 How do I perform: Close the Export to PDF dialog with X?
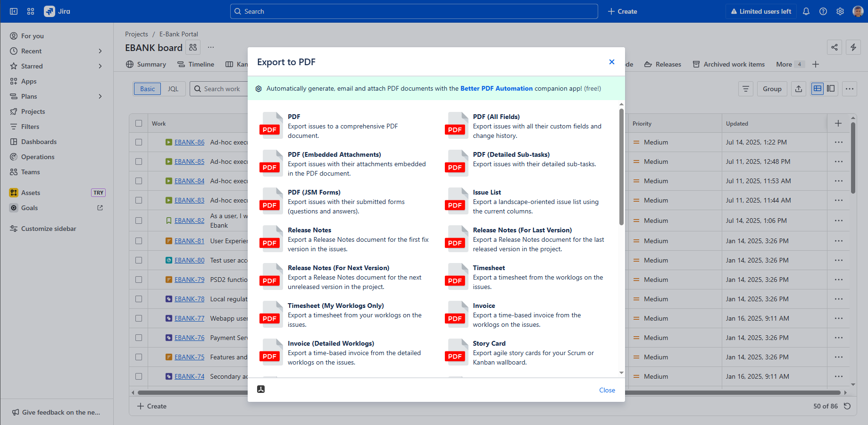[612, 62]
